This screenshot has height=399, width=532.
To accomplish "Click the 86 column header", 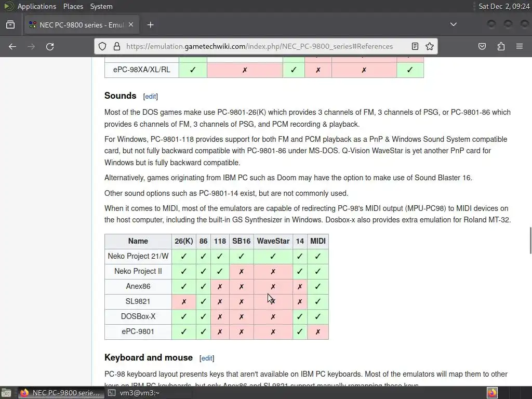I will [203, 241].
